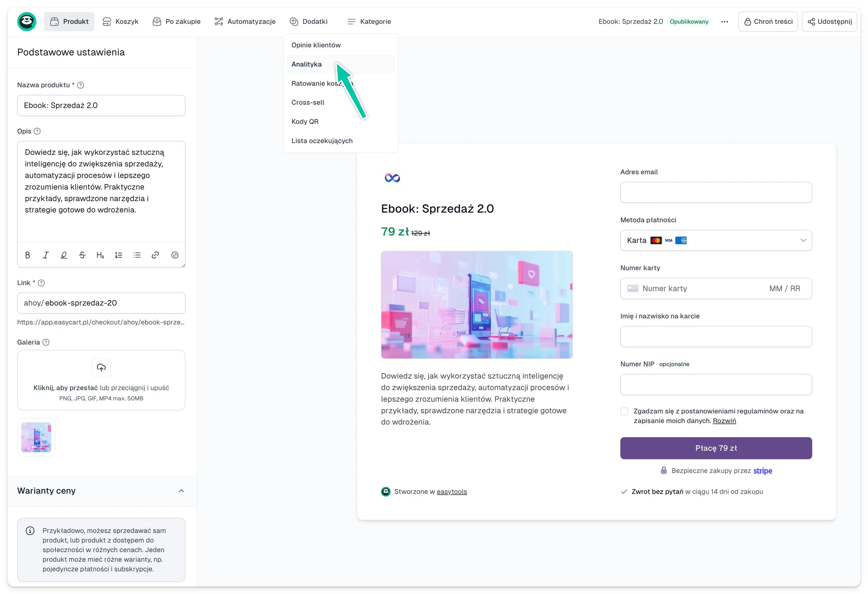The height and width of the screenshot is (594, 868).
Task: Insert a numbered list in description
Action: point(118,255)
